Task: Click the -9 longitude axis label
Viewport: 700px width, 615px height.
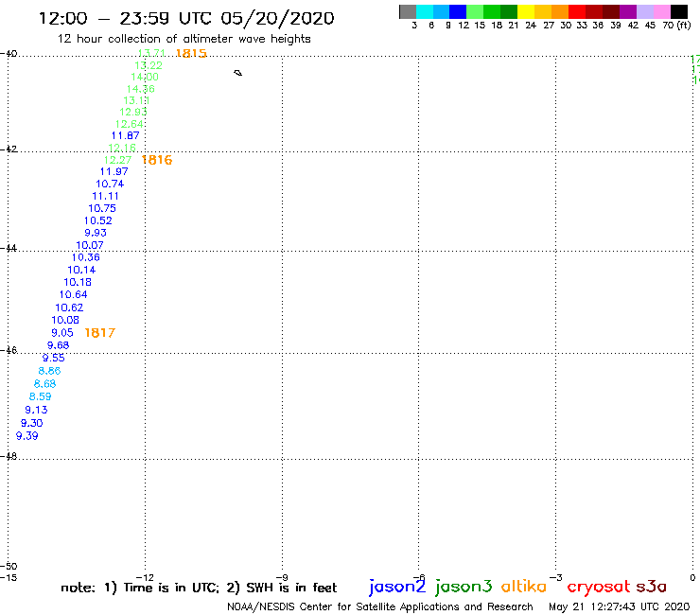Action: 282,578
